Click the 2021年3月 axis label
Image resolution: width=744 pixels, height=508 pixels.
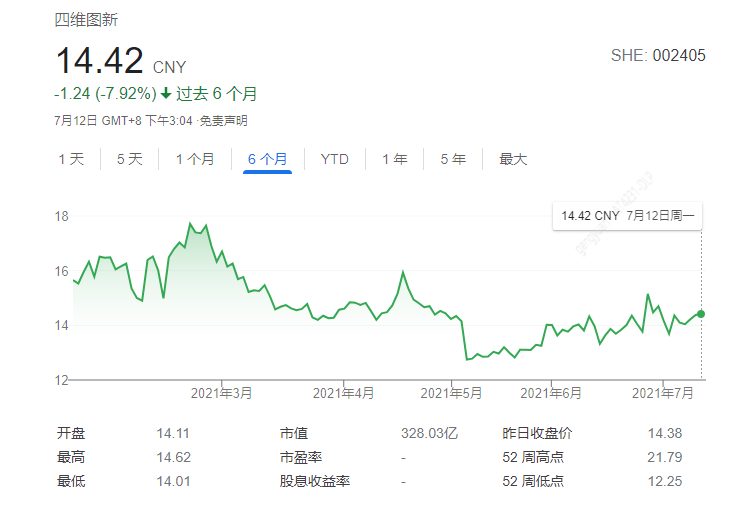tap(222, 393)
